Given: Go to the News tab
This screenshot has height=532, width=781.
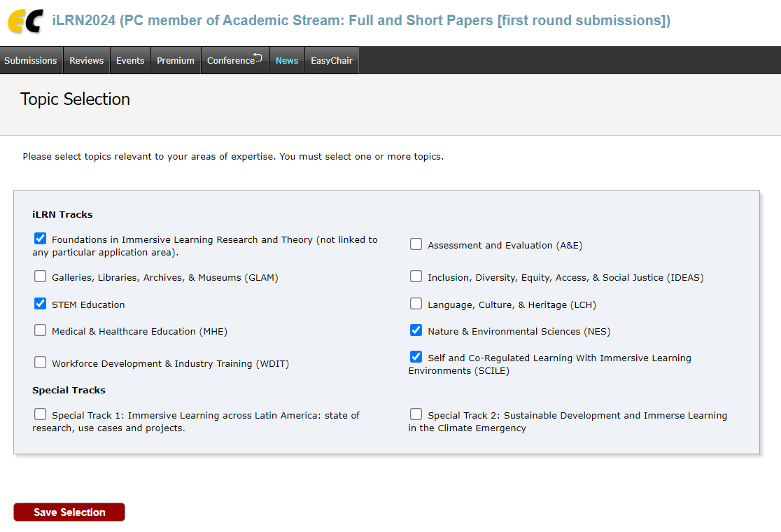Looking at the screenshot, I should [287, 61].
